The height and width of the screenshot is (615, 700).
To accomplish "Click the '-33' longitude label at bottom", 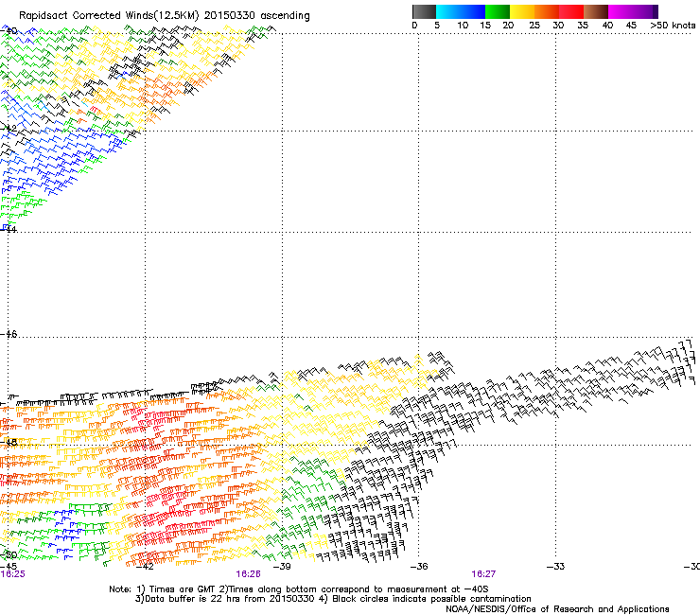I will pos(556,567).
